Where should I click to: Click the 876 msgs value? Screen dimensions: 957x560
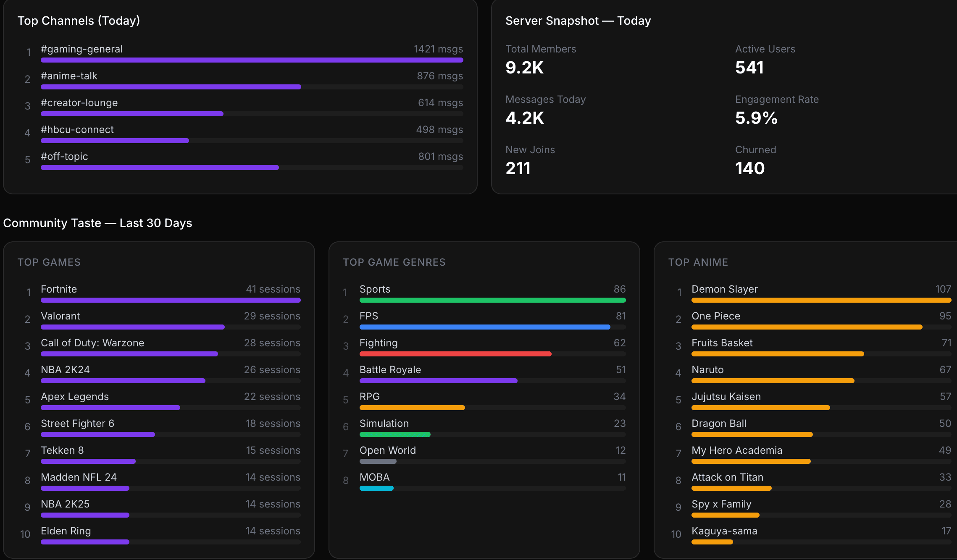440,76
